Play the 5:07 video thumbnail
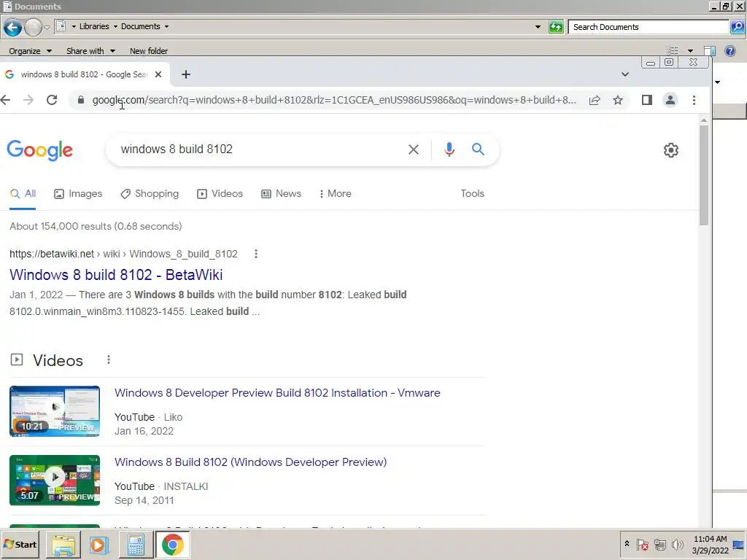The height and width of the screenshot is (560, 747). click(x=55, y=480)
